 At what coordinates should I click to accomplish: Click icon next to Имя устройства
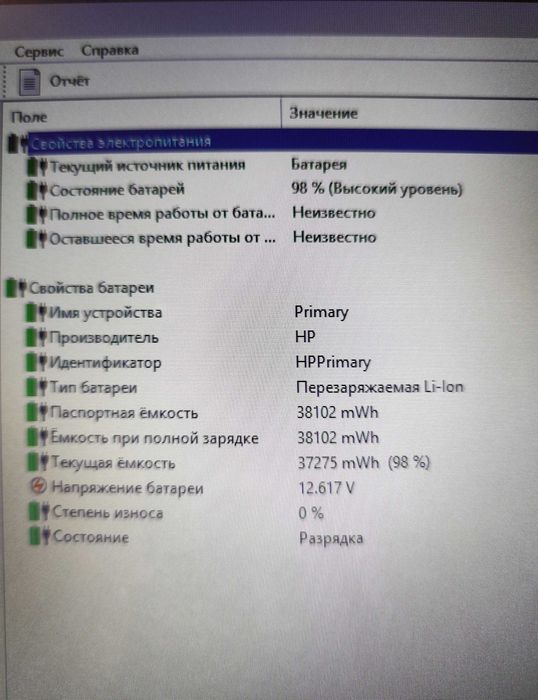pos(37,312)
